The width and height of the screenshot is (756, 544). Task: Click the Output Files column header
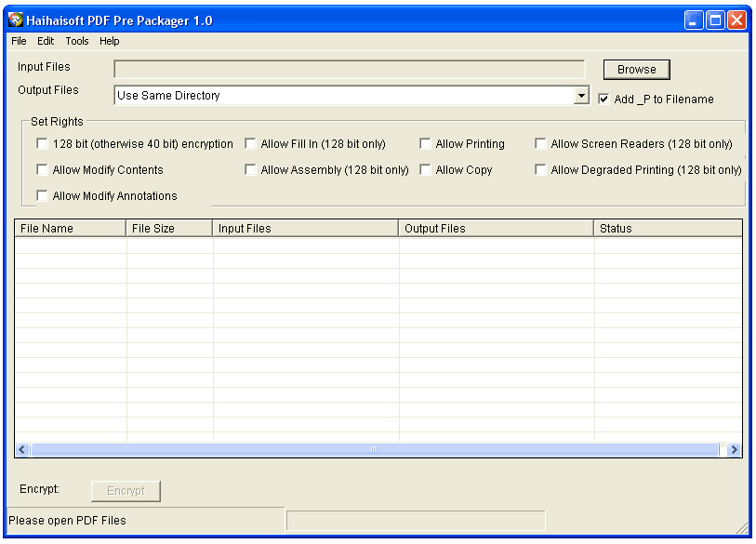[x=497, y=228]
